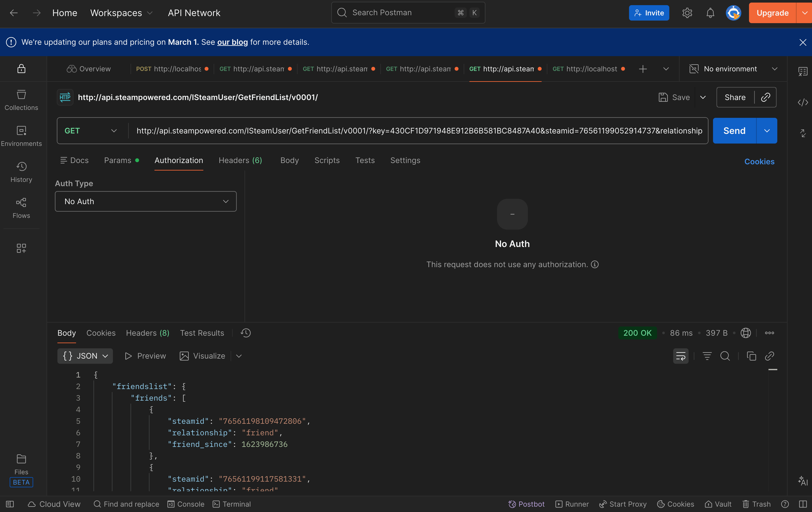
Task: Toggle the left sidebar visibility icon
Action: pyautogui.click(x=10, y=504)
